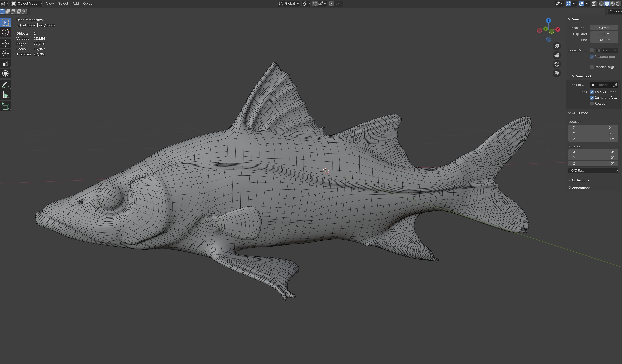Open the Object Mode dropdown
This screenshot has height=364, width=622.
tap(27, 3)
